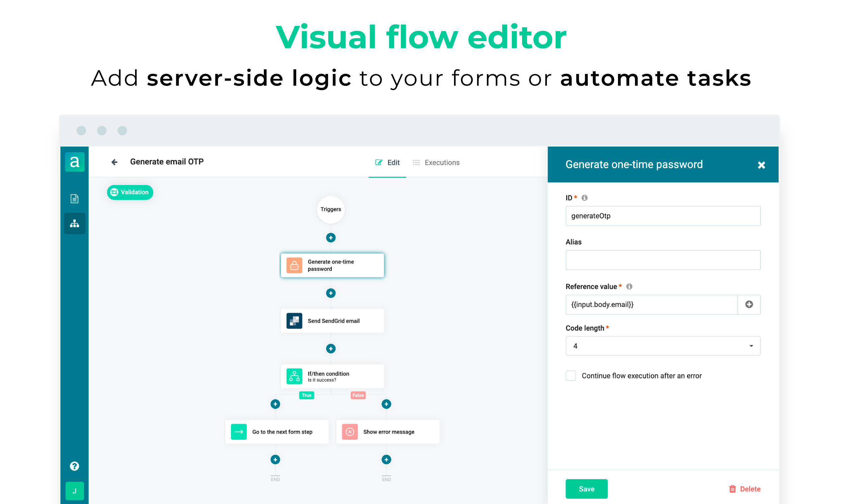
Task: Click into the Alias input field
Action: tap(662, 260)
